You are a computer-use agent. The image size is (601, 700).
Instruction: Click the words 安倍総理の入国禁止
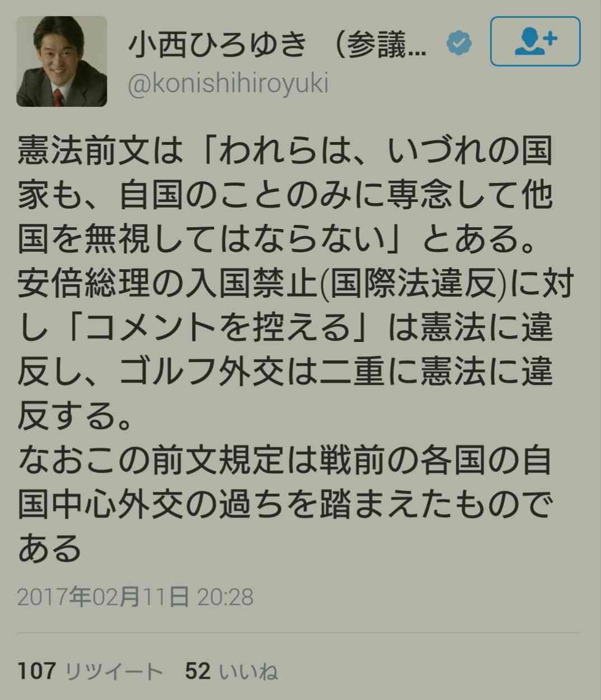[168, 285]
